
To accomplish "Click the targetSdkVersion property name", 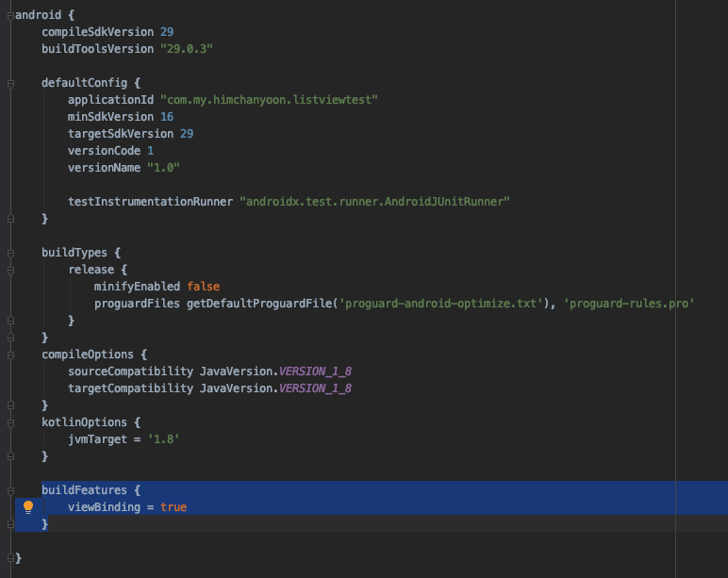I will tap(121, 134).
